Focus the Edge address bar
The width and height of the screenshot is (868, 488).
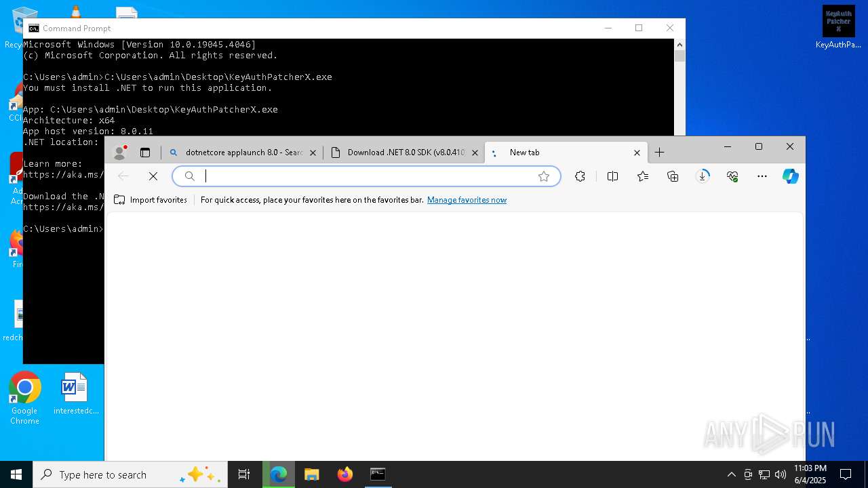click(366, 176)
